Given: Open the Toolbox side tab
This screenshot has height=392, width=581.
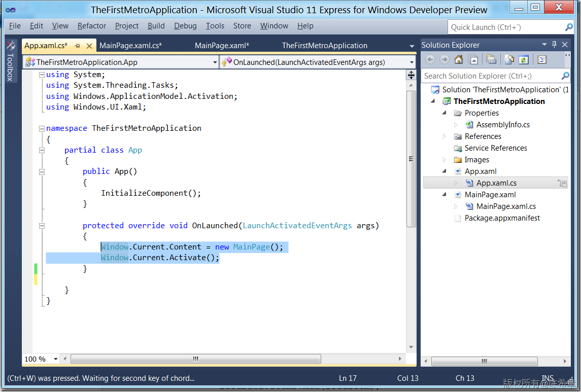Looking at the screenshot, I should 10,61.
